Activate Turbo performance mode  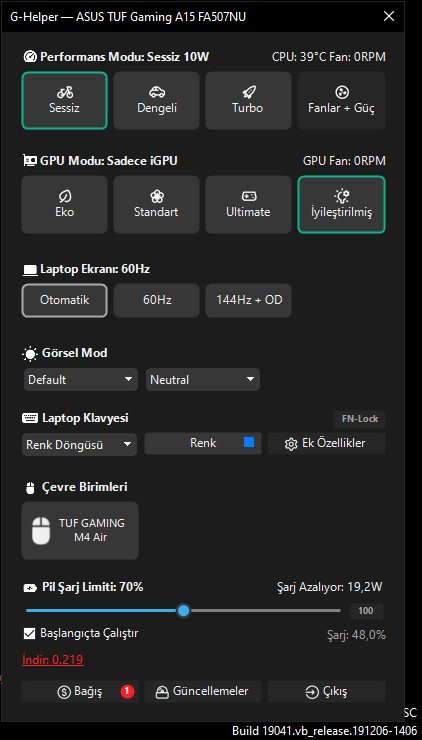pyautogui.click(x=248, y=101)
